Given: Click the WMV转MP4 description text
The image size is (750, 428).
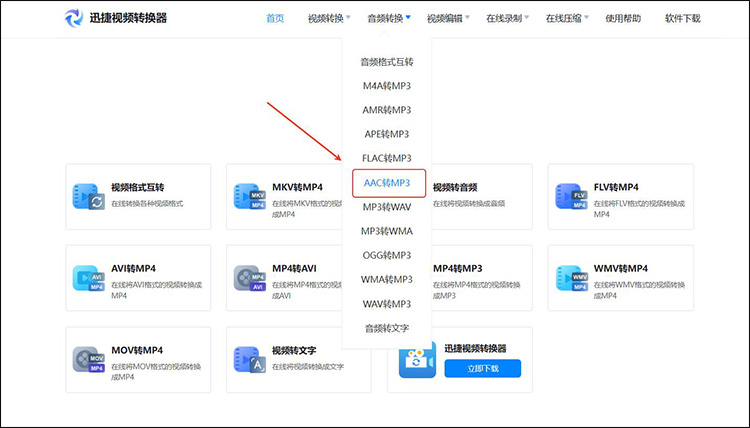Looking at the screenshot, I should click(640, 290).
